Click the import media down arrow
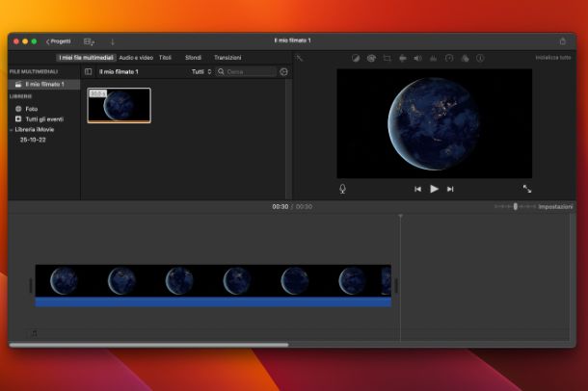The image size is (588, 391). [113, 42]
